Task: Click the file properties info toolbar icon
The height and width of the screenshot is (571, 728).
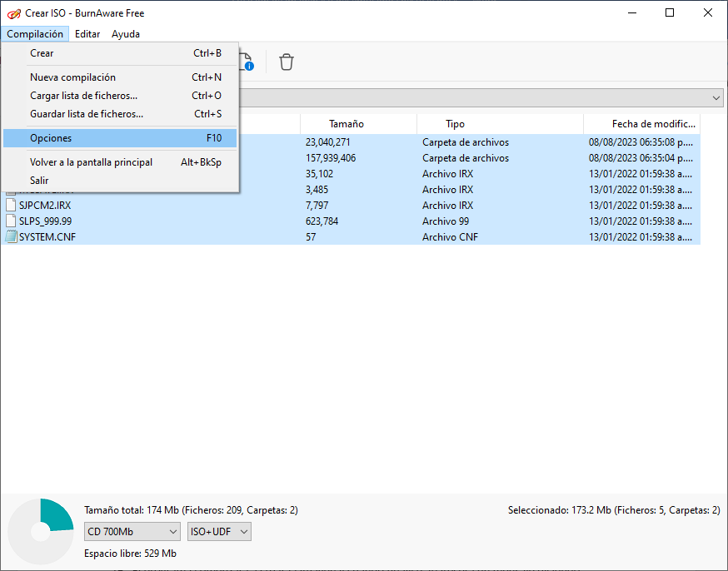Action: tap(247, 62)
